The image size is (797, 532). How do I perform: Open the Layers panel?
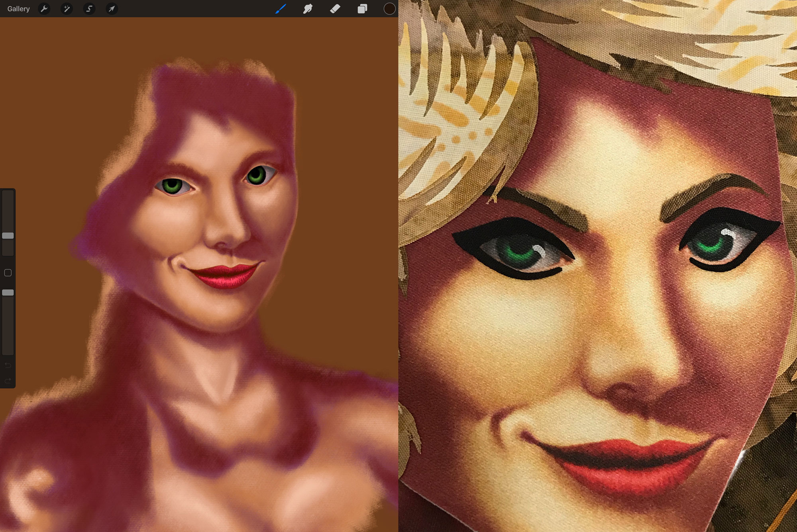362,9
